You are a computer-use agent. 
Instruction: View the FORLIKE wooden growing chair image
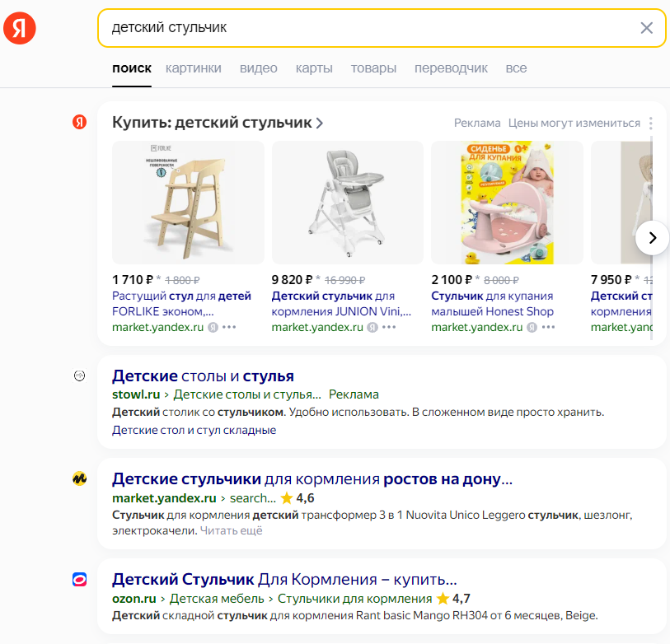(188, 203)
